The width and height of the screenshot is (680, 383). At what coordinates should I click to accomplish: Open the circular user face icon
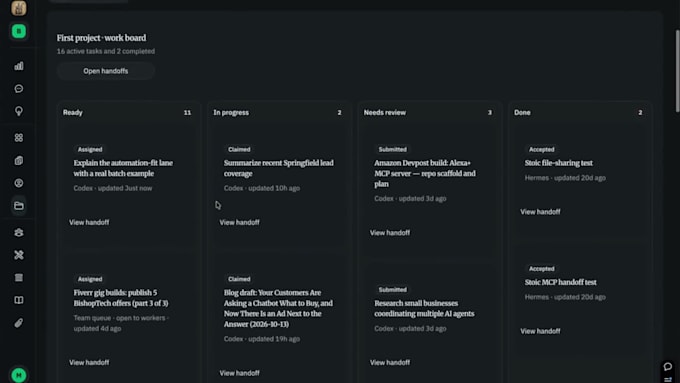(19, 183)
